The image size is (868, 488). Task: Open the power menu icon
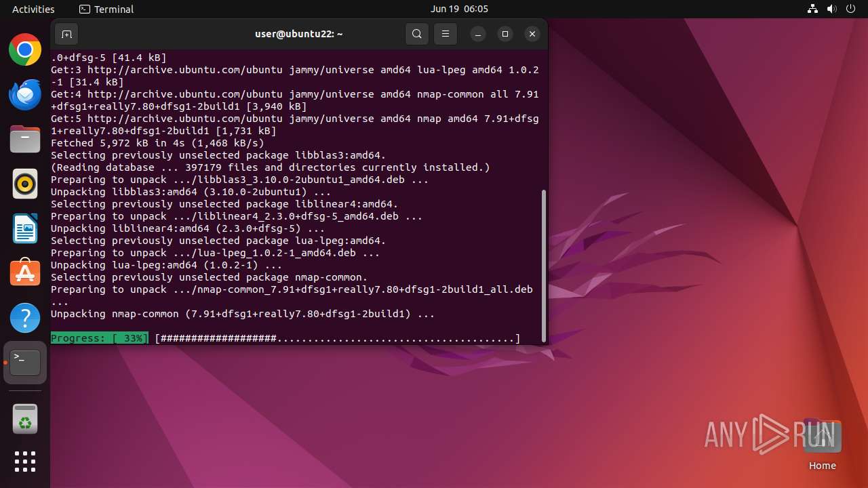(x=851, y=9)
